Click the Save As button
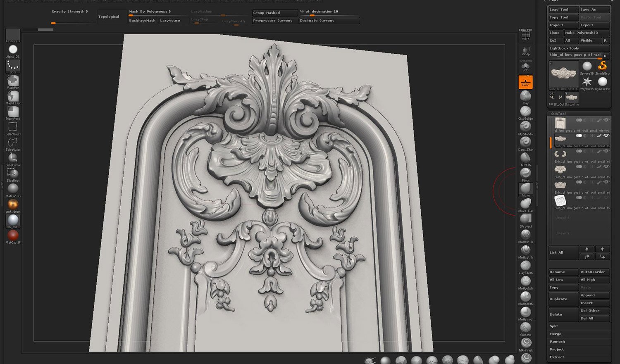This screenshot has height=364, width=620. click(594, 10)
